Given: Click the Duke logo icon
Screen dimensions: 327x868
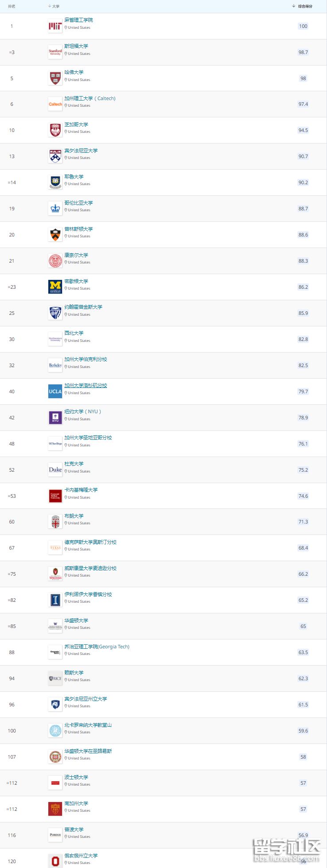Looking at the screenshot, I should 55,470.
